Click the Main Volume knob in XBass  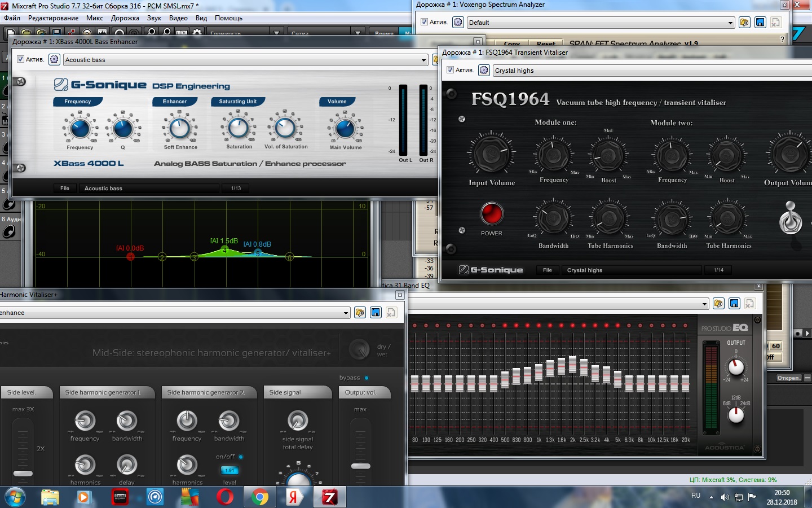point(345,128)
